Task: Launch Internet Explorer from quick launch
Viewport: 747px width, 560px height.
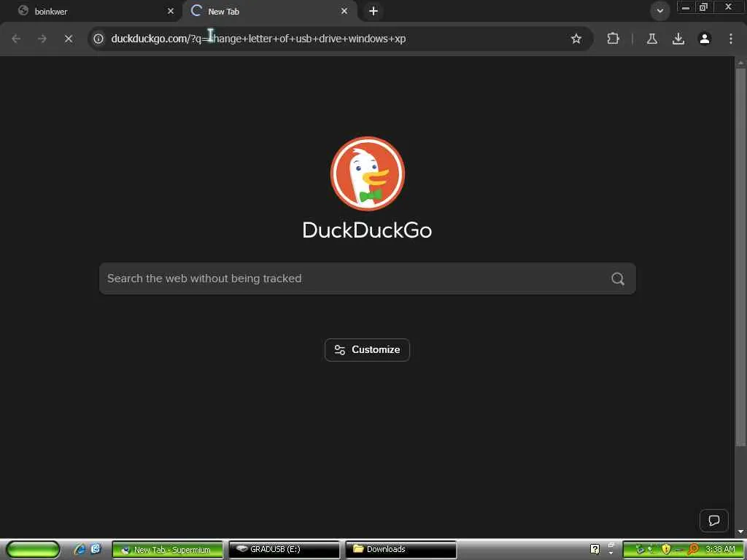Action: (x=80, y=549)
